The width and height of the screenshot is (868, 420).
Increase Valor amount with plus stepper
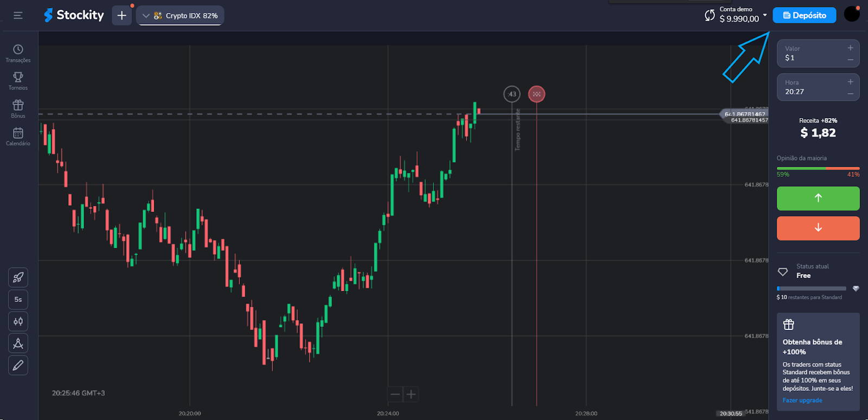pyautogui.click(x=850, y=48)
